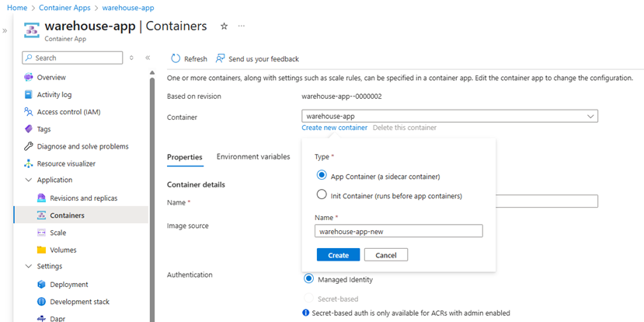Click Delete this container link
Screen dimensions: 644x322
pos(405,128)
